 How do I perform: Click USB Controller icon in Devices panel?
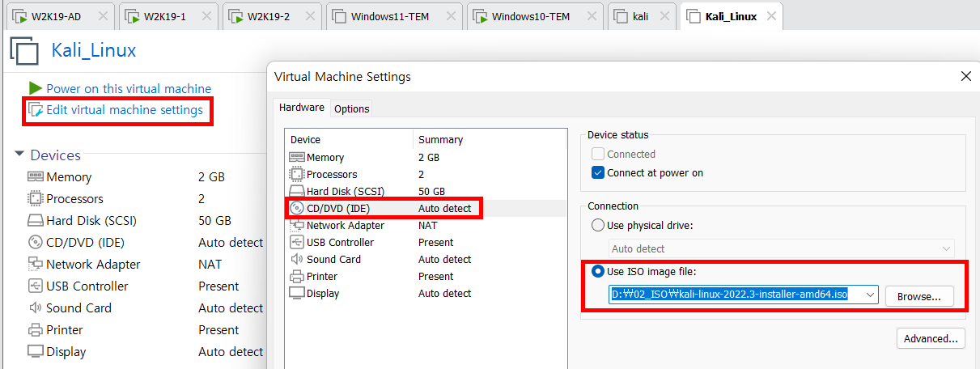[35, 286]
